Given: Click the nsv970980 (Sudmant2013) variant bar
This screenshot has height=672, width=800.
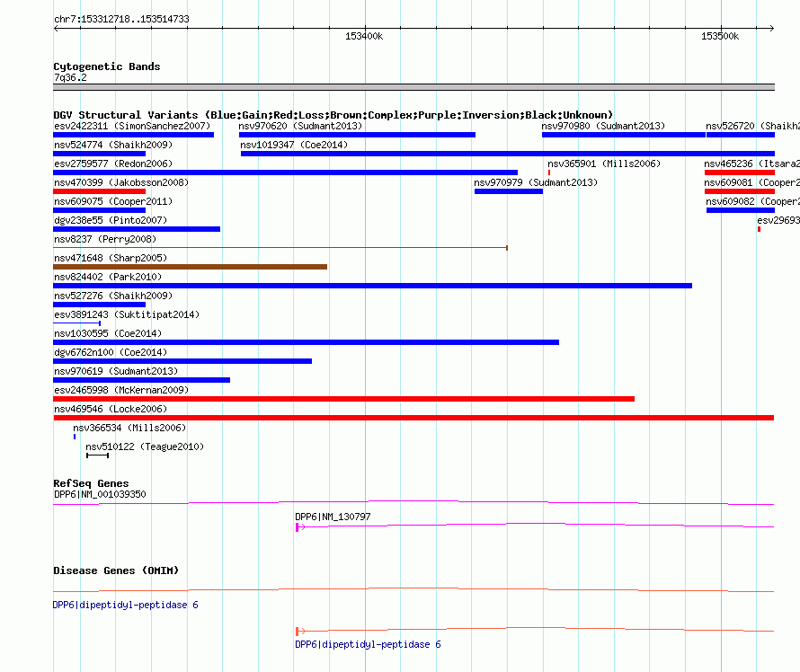Looking at the screenshot, I should coord(624,135).
